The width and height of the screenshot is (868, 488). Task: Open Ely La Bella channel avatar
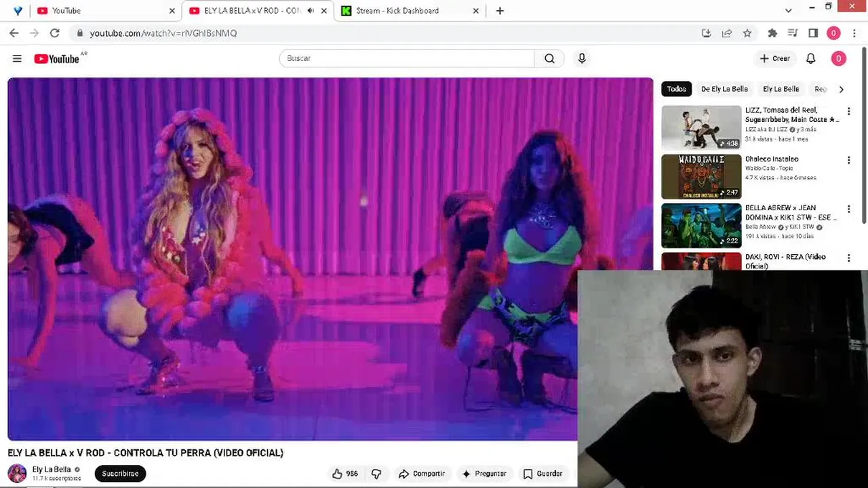[x=17, y=473]
